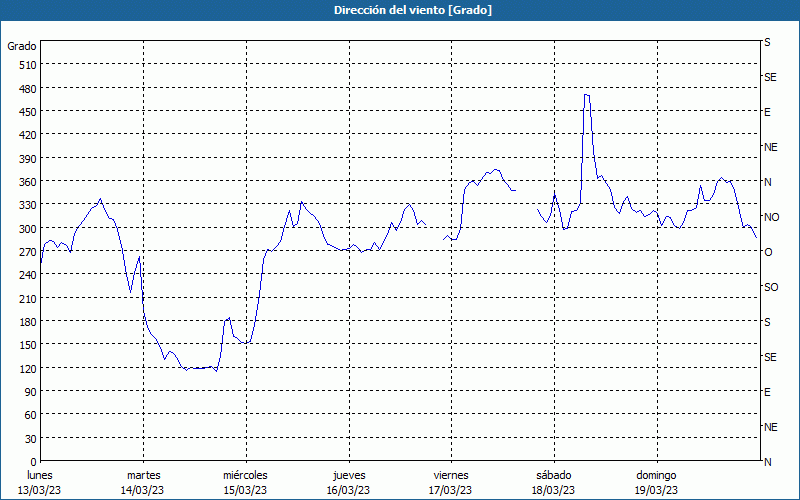This screenshot has width=800, height=500.
Task: Click the chart title 'Dirección del viento [Grado]'
Action: pyautogui.click(x=413, y=10)
